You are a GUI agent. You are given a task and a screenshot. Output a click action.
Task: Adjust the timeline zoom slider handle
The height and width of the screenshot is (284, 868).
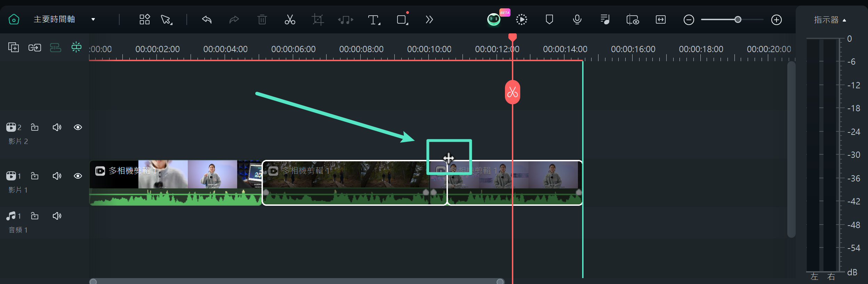pyautogui.click(x=738, y=19)
